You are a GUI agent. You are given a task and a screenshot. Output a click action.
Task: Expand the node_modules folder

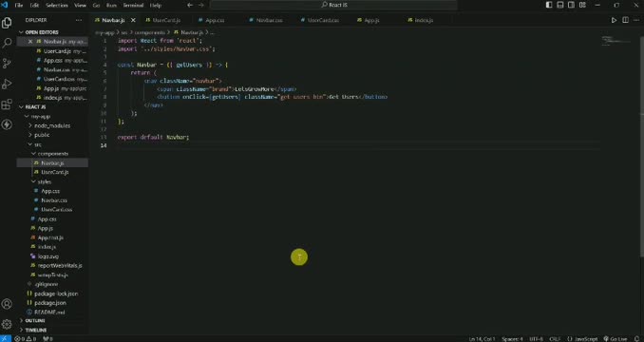pos(52,125)
